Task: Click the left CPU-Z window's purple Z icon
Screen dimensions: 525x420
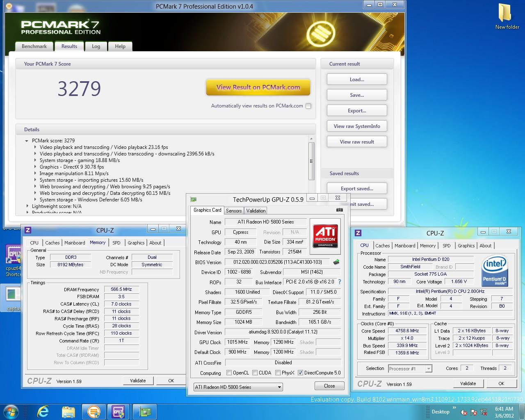Action: [28, 230]
